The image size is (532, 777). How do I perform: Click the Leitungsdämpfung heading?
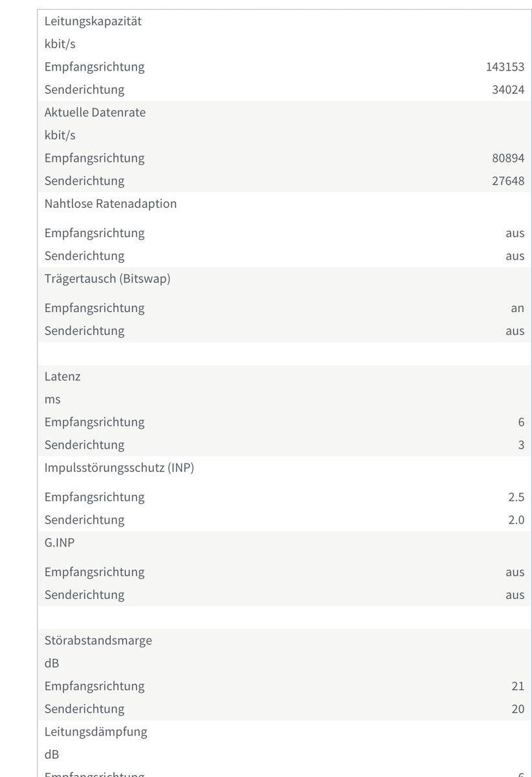coord(96,732)
